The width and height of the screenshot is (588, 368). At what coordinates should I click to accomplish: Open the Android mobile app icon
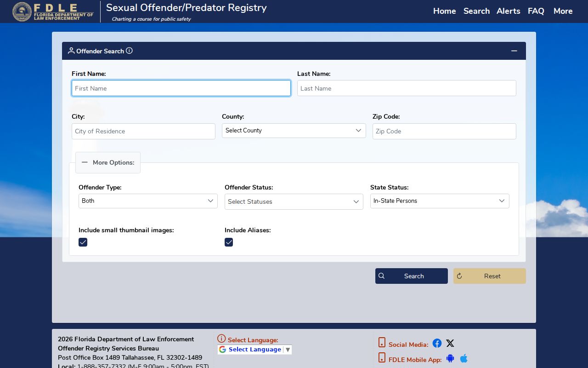click(450, 358)
